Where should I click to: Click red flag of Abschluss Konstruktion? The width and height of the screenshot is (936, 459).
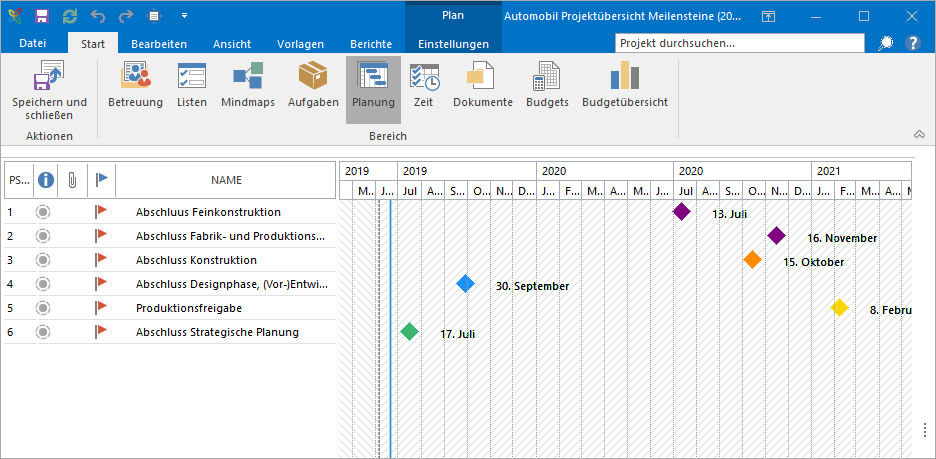pyautogui.click(x=100, y=260)
